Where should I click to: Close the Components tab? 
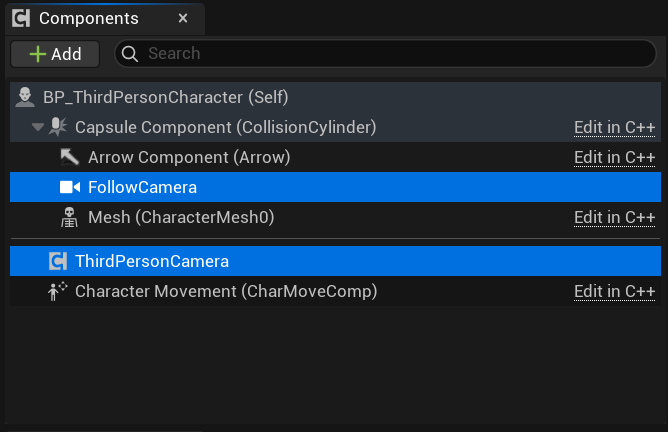(x=182, y=18)
